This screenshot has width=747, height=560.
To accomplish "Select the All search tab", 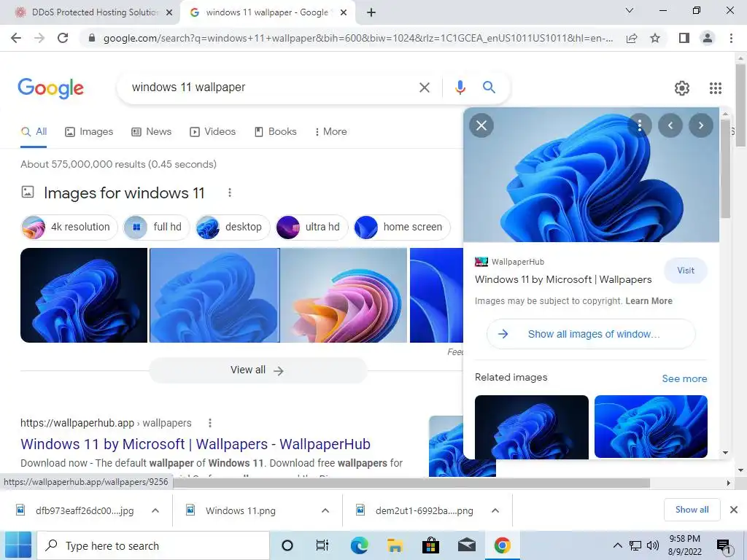I will pos(34,132).
